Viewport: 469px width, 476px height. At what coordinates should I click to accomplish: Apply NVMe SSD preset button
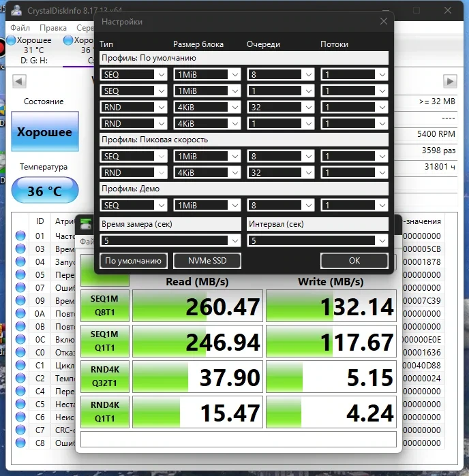[207, 261]
